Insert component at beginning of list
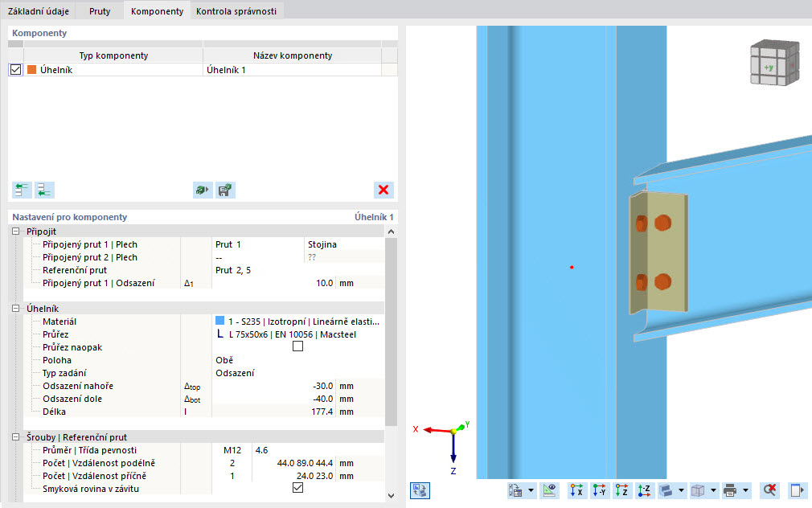The image size is (812, 508). point(22,190)
